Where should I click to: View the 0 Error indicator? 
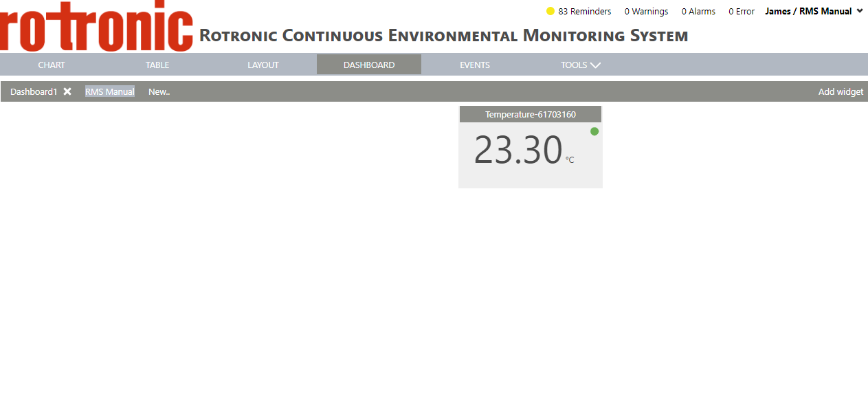click(x=742, y=11)
